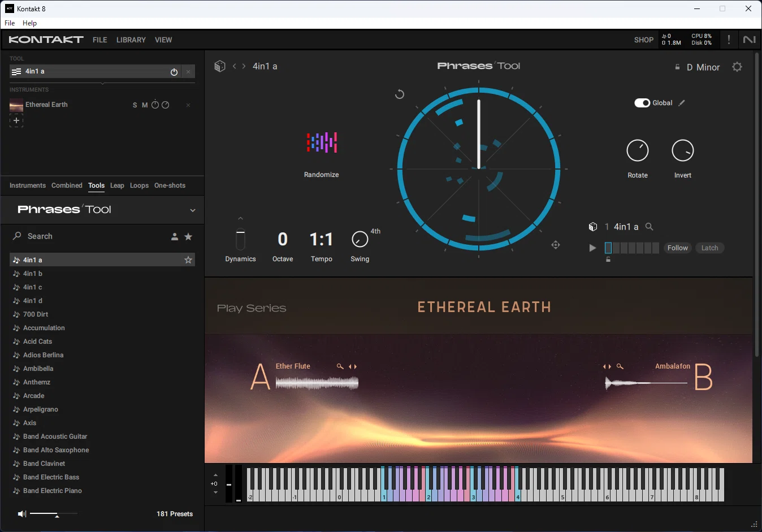Image resolution: width=762 pixels, height=532 pixels.
Task: Open Ambalafon sound search magnifier
Action: [620, 366]
